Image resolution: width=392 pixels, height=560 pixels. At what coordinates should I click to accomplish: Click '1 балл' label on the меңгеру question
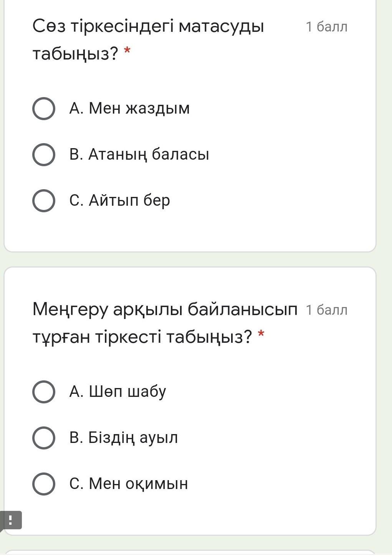tap(326, 310)
